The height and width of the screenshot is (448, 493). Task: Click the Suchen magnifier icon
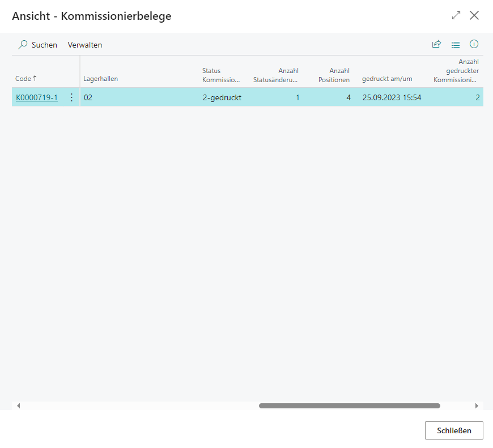coord(23,45)
